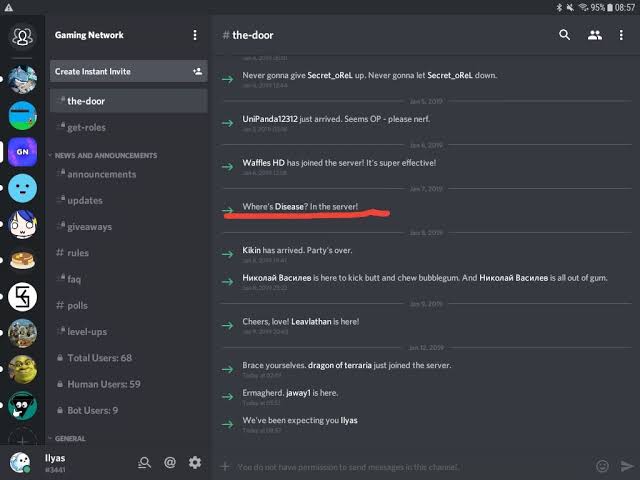
Task: Collapse News and Announcements category
Action: 105,155
